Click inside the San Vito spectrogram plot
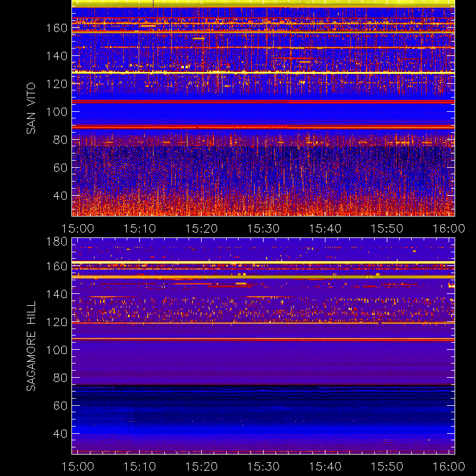Screen dimensions: 476x476 tap(263, 108)
